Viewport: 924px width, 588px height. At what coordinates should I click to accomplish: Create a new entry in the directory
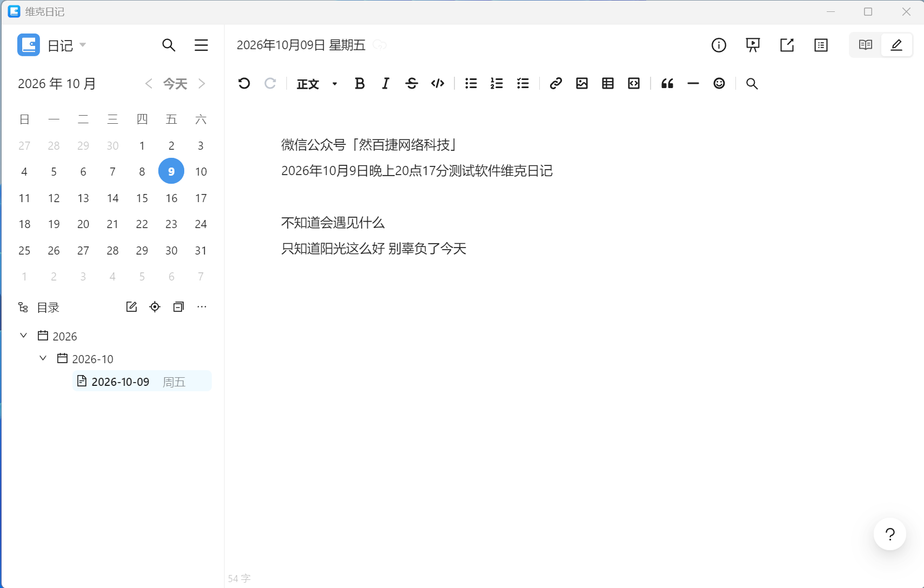131,307
